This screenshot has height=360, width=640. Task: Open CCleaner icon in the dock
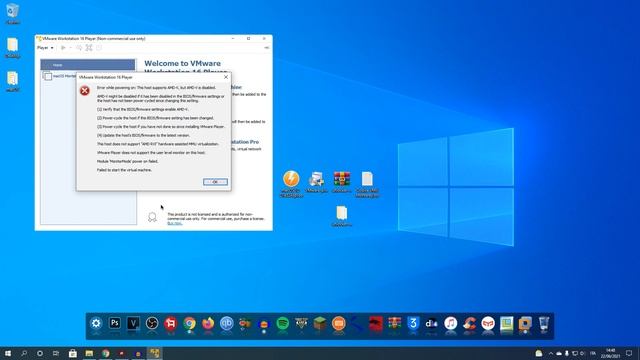click(469, 323)
